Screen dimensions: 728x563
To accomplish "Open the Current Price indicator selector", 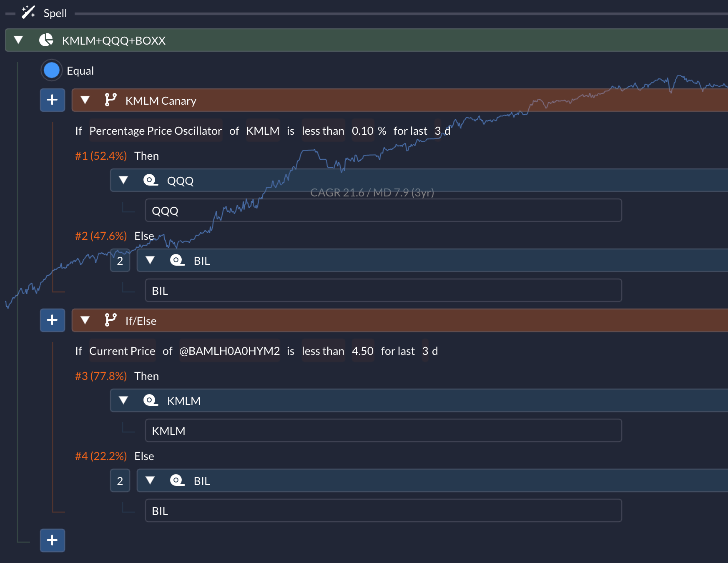I will tap(122, 351).
